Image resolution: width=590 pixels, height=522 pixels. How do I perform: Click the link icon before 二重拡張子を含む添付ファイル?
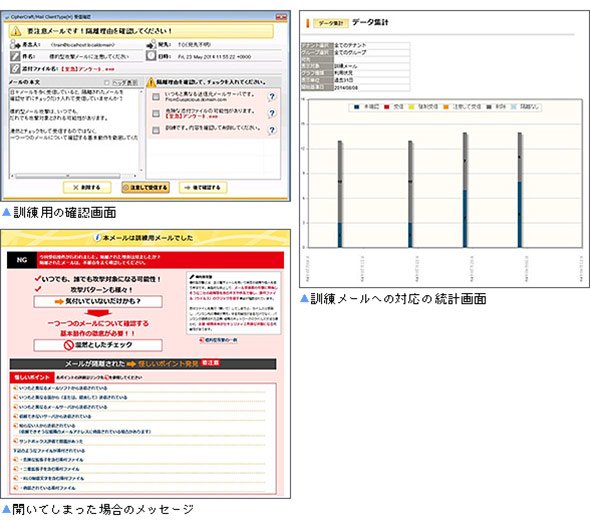(x=15, y=469)
